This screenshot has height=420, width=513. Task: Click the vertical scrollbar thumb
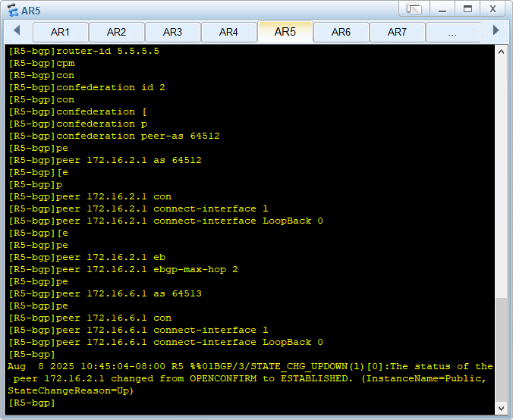pyautogui.click(x=501, y=349)
